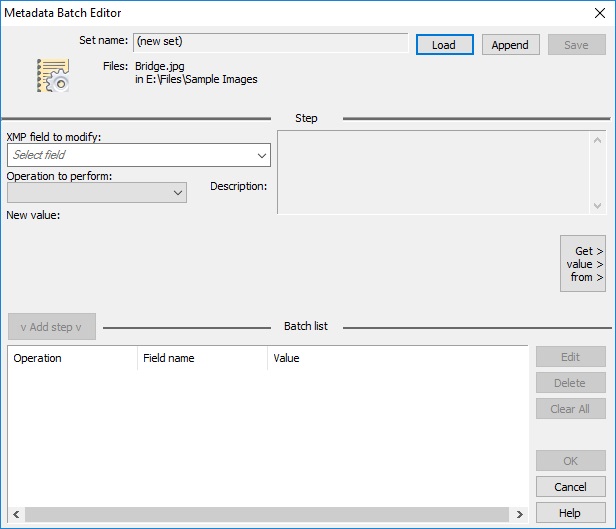This screenshot has height=529, width=616.
Task: Click the E:\Files\Sample Images path text
Action: point(202,79)
